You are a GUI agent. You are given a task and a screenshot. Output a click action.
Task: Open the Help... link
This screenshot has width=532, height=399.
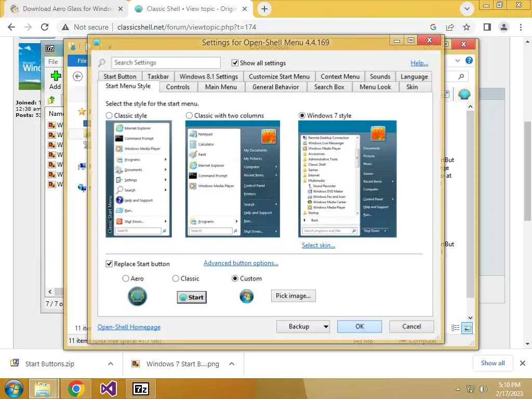(419, 63)
